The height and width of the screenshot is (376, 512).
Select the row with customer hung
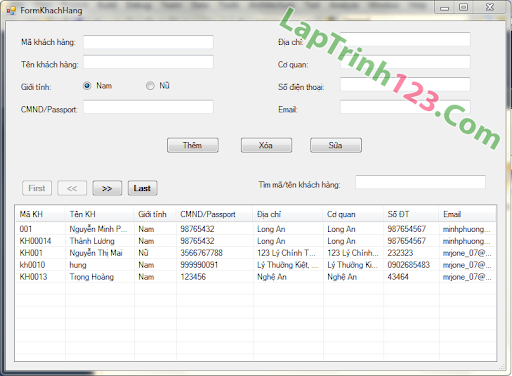pyautogui.click(x=255, y=265)
